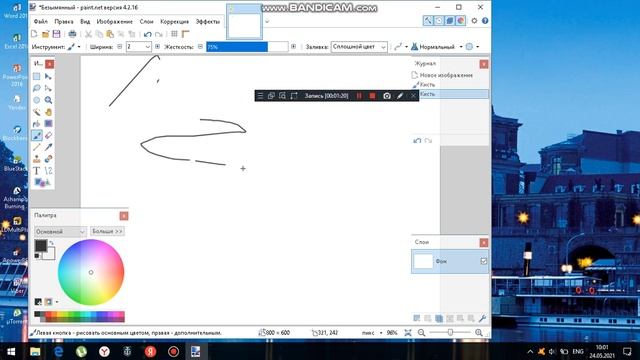Screen dimensions: 640x360
Task: Stop the Bandicam recording
Action: tap(372, 96)
